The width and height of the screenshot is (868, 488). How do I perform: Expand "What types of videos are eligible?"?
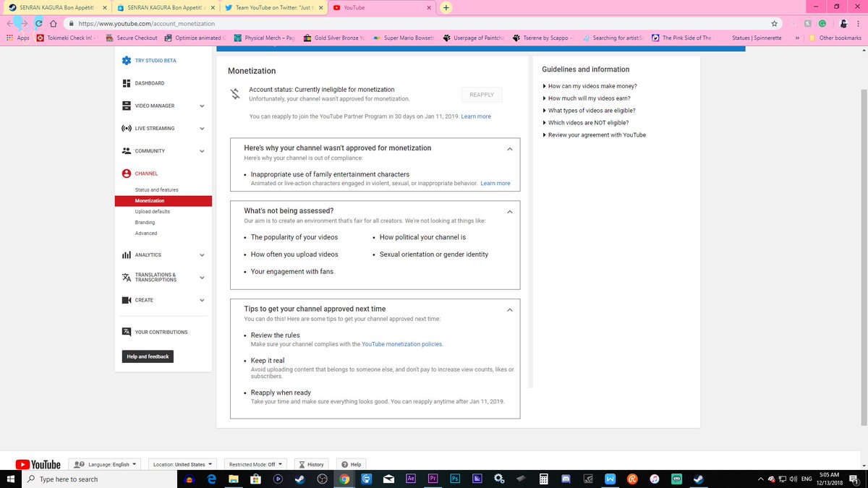click(589, 111)
